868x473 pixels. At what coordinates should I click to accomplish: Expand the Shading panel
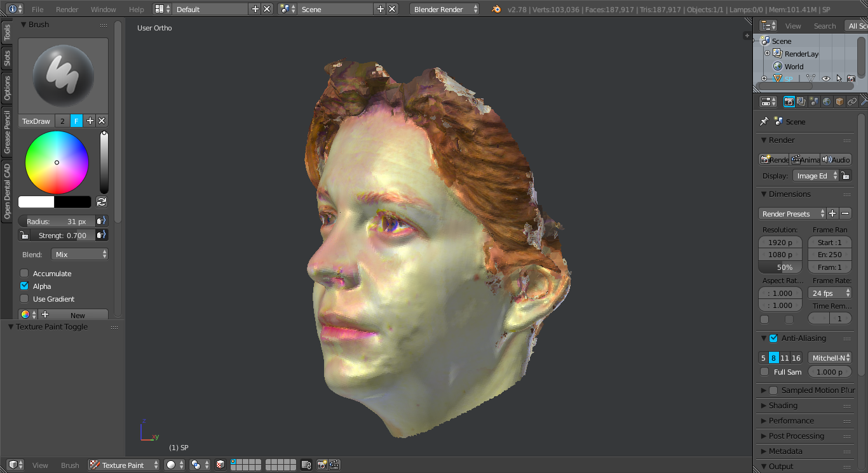click(764, 405)
